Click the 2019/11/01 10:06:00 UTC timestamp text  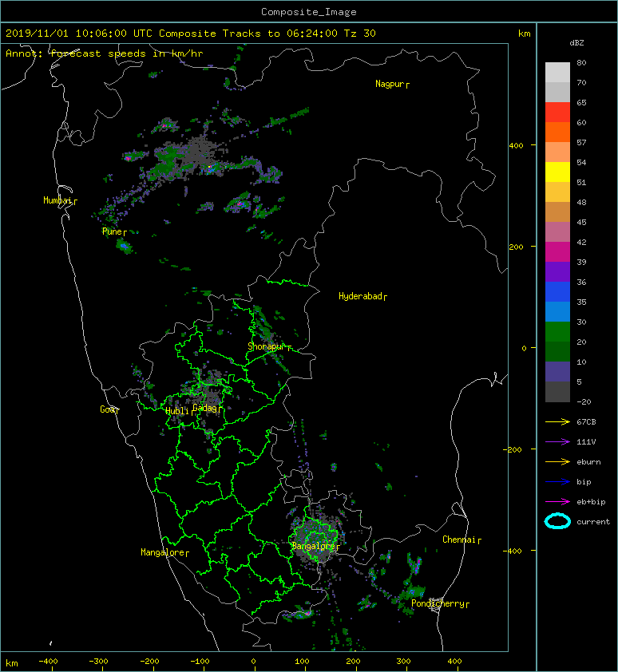[x=79, y=34]
